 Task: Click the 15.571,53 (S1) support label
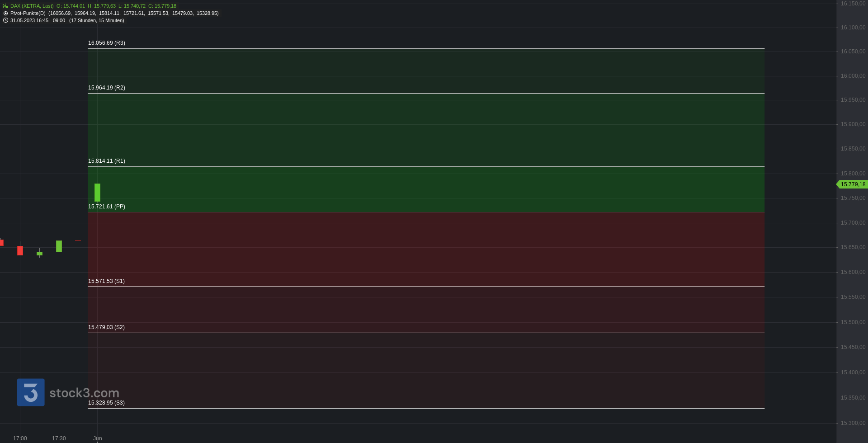pos(106,281)
